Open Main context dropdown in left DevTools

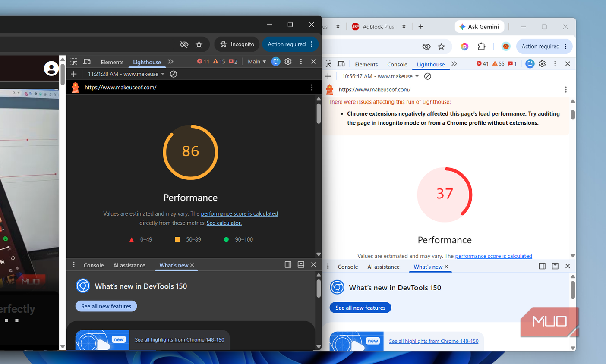pyautogui.click(x=257, y=62)
